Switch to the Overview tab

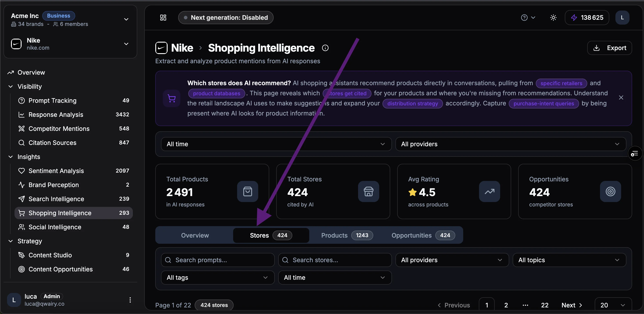pyautogui.click(x=195, y=235)
